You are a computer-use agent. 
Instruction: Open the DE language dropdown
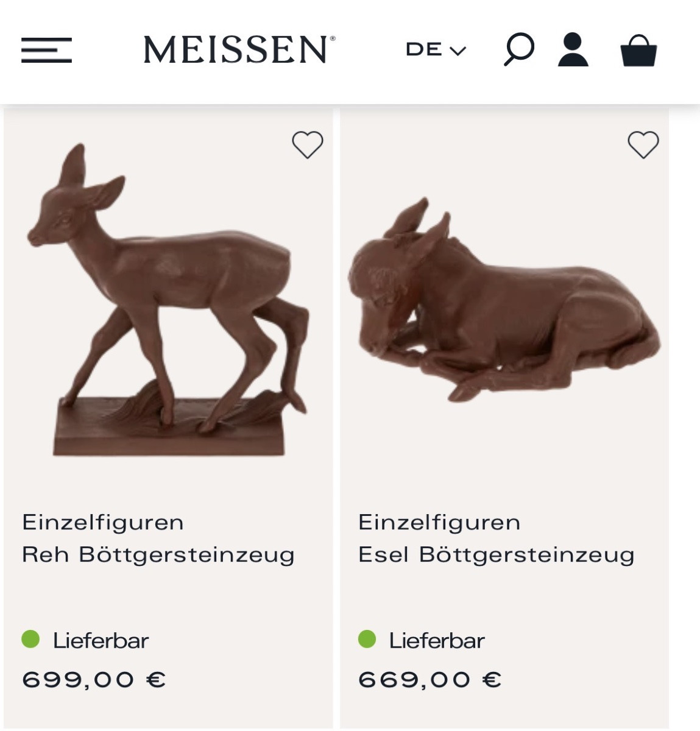coord(435,49)
